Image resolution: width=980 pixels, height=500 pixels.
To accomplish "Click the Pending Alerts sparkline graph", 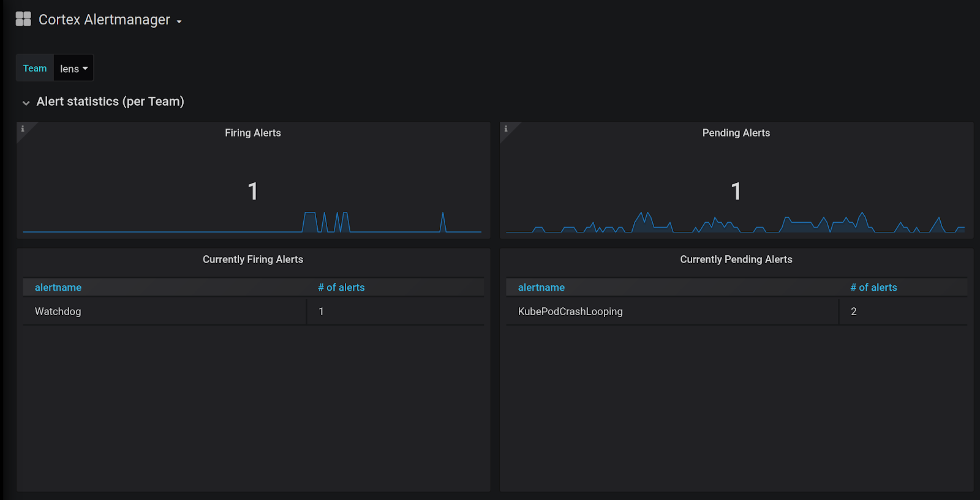I will [x=736, y=223].
